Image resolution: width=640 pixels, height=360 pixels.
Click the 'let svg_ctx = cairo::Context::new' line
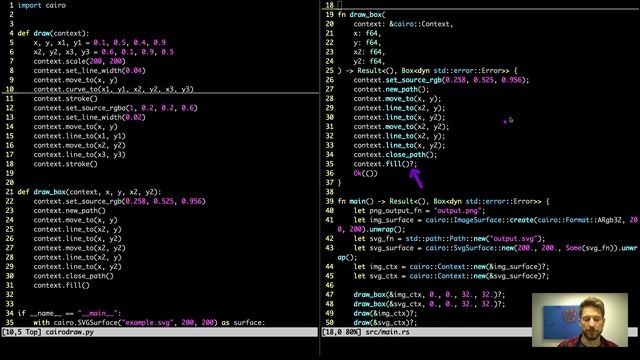(x=451, y=276)
